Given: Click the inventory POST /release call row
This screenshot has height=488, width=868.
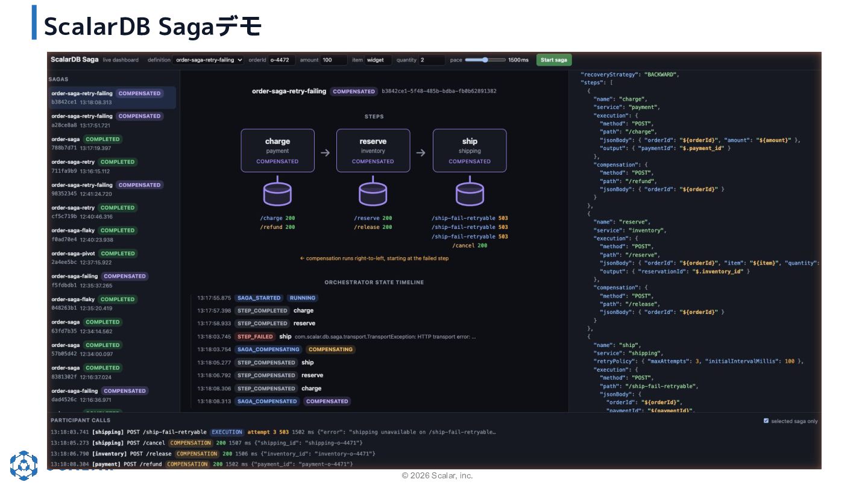Looking at the screenshot, I should tap(213, 454).
